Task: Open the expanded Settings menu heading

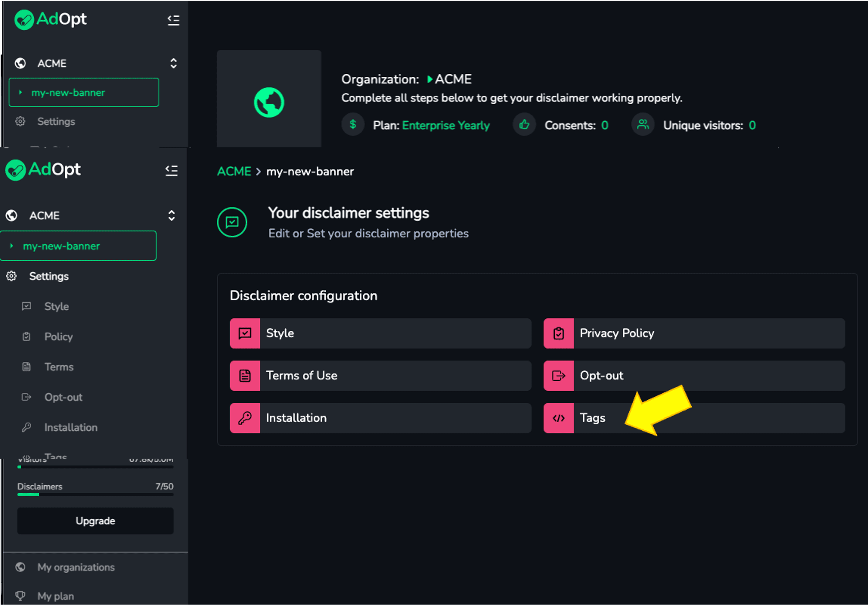Action: [49, 276]
